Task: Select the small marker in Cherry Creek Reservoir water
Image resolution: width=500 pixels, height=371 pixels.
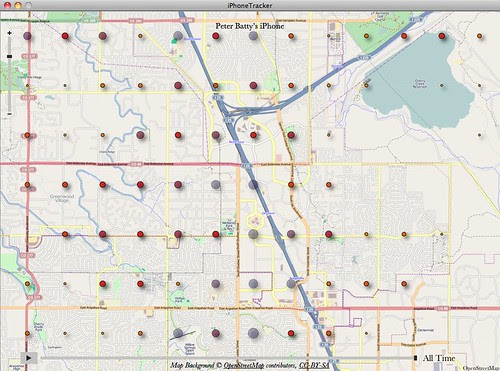Action: click(x=442, y=85)
